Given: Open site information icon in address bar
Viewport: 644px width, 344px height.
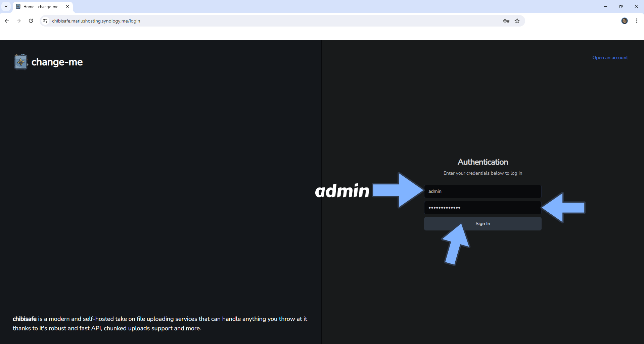Looking at the screenshot, I should pyautogui.click(x=45, y=21).
